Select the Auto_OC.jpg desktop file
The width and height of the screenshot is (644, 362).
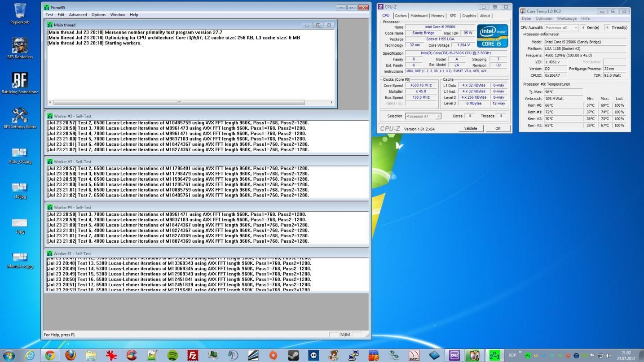pos(20,156)
